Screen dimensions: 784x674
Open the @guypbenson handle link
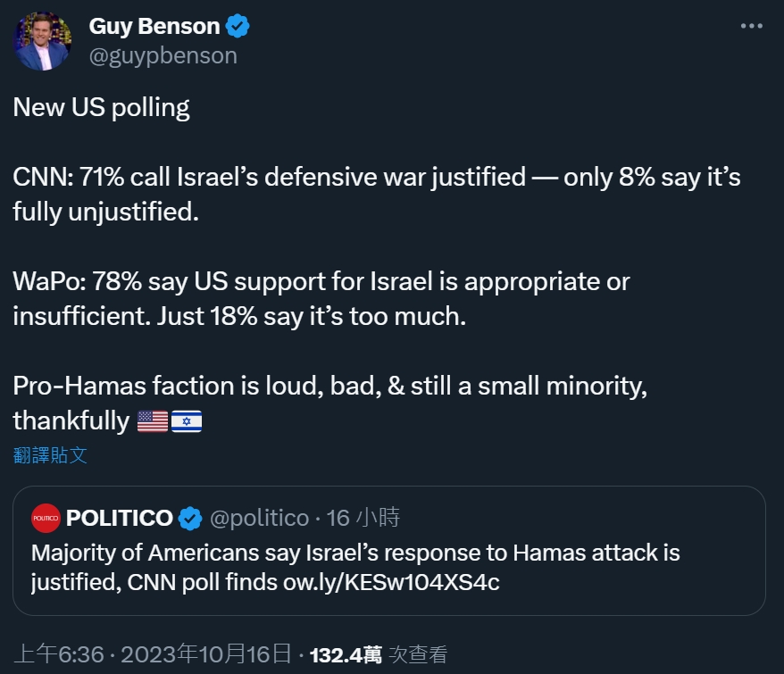163,55
